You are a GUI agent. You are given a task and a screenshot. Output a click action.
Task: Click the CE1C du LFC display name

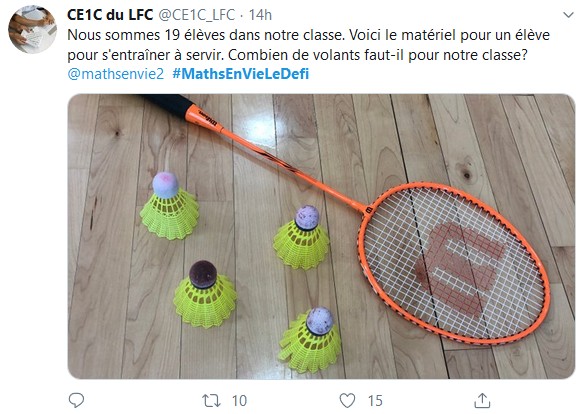(x=110, y=15)
